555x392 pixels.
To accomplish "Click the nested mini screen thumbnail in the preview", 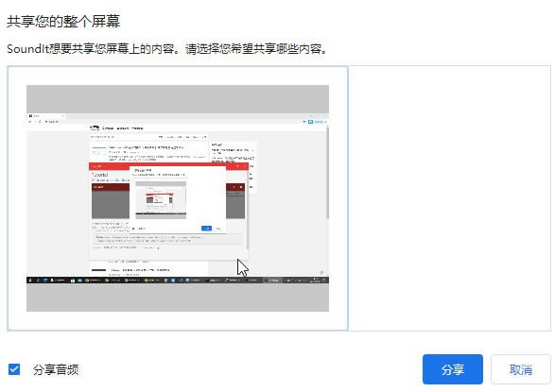I will (161, 199).
